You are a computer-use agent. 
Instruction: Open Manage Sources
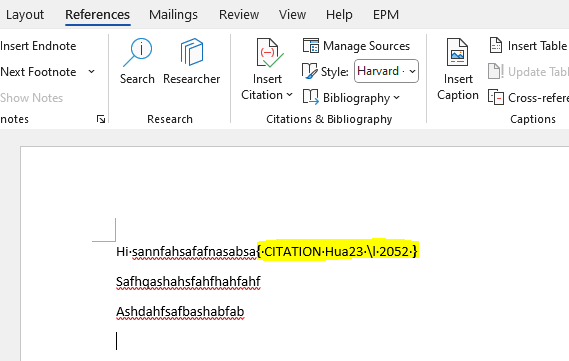(367, 46)
